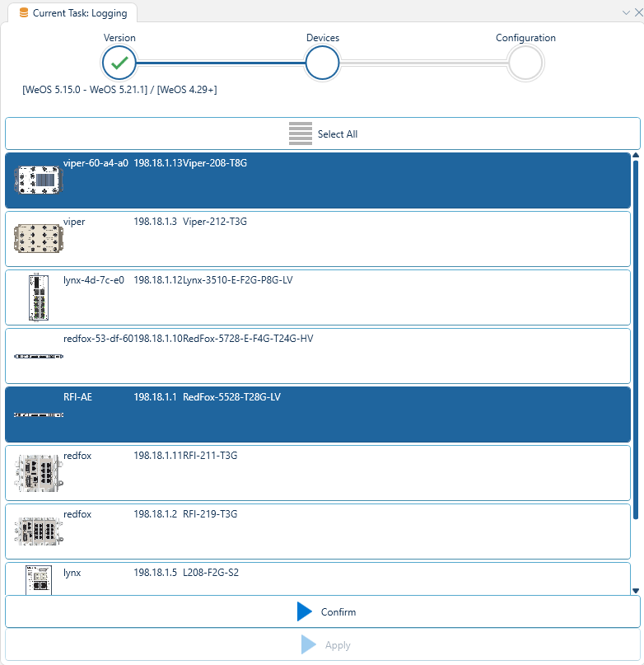Click the RFI-211-T3G device image
The width and height of the screenshot is (644, 665).
(x=39, y=473)
